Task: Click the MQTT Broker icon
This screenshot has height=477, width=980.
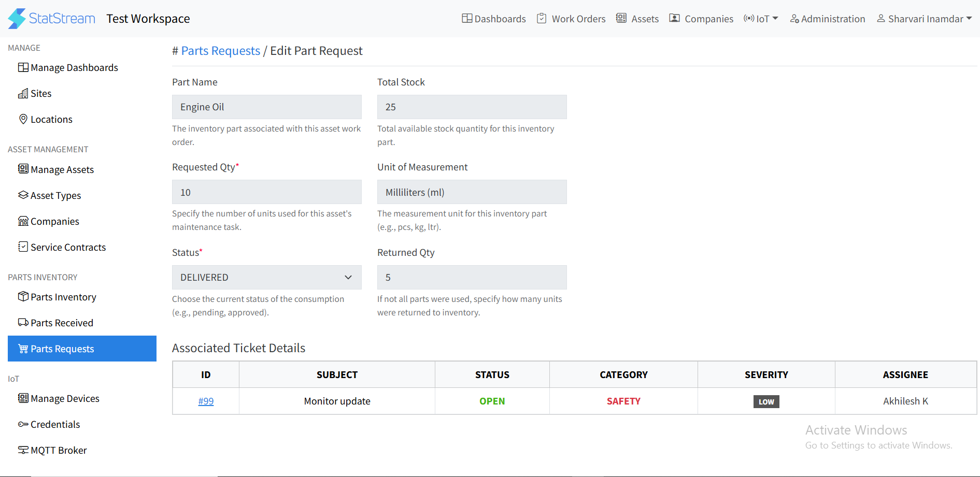Action: (x=23, y=450)
